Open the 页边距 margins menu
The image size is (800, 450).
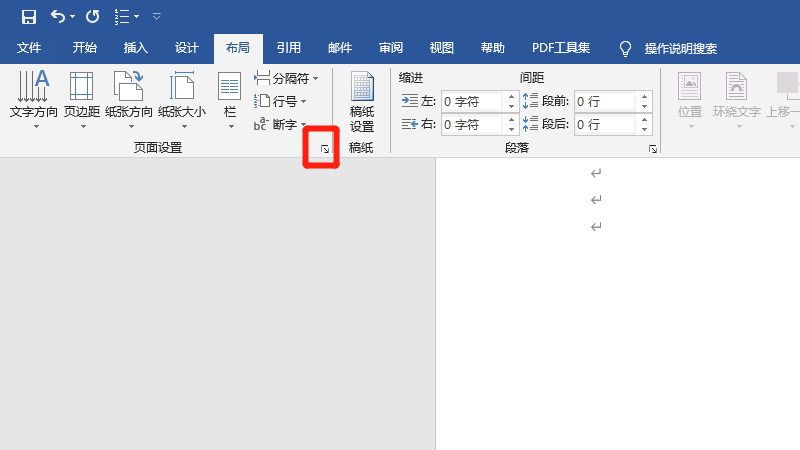(82, 99)
